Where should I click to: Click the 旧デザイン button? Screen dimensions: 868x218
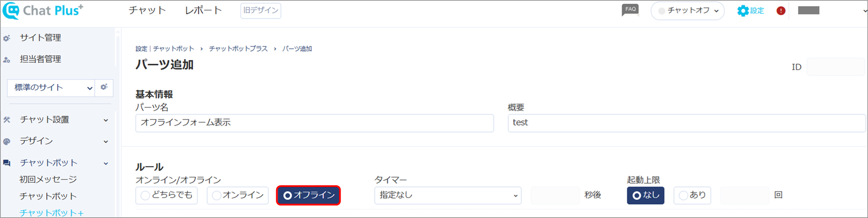[261, 10]
